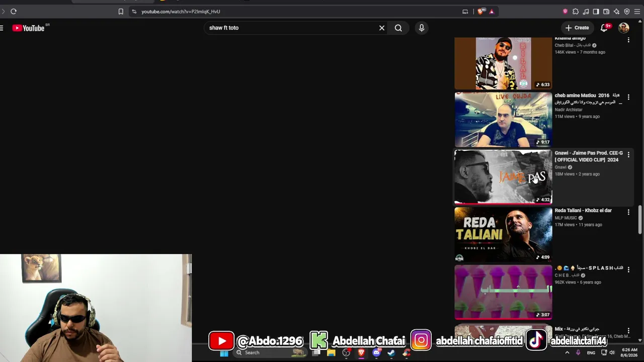Reload the page with the browser refresh icon
The height and width of the screenshot is (362, 644).
coord(14,12)
